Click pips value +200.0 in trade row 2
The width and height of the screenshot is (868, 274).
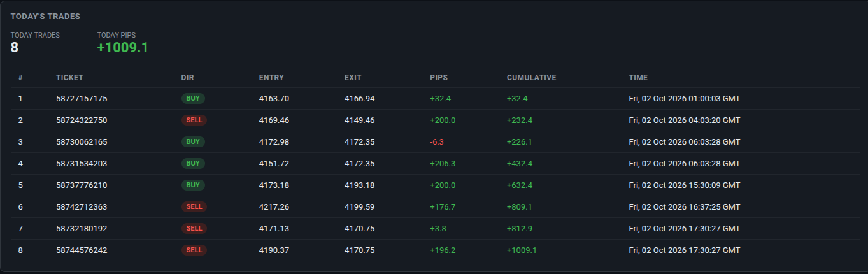443,120
